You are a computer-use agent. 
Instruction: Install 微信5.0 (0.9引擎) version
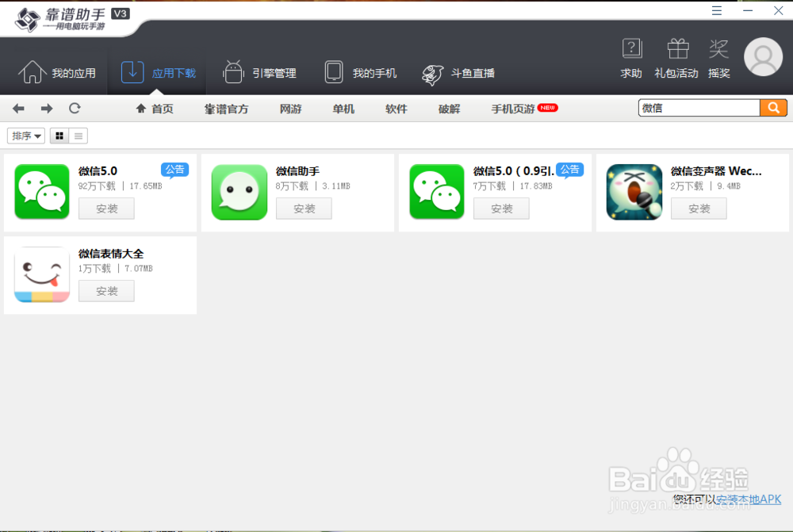(502, 209)
